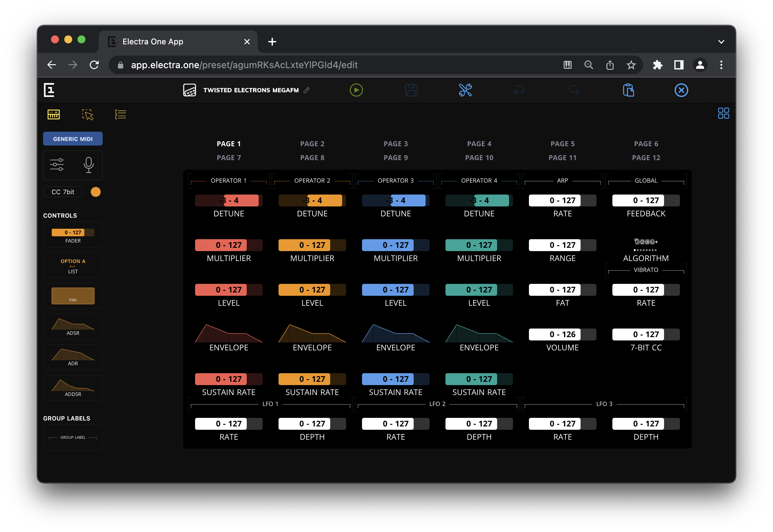Click the green play preset icon
The image size is (773, 532).
(x=356, y=90)
